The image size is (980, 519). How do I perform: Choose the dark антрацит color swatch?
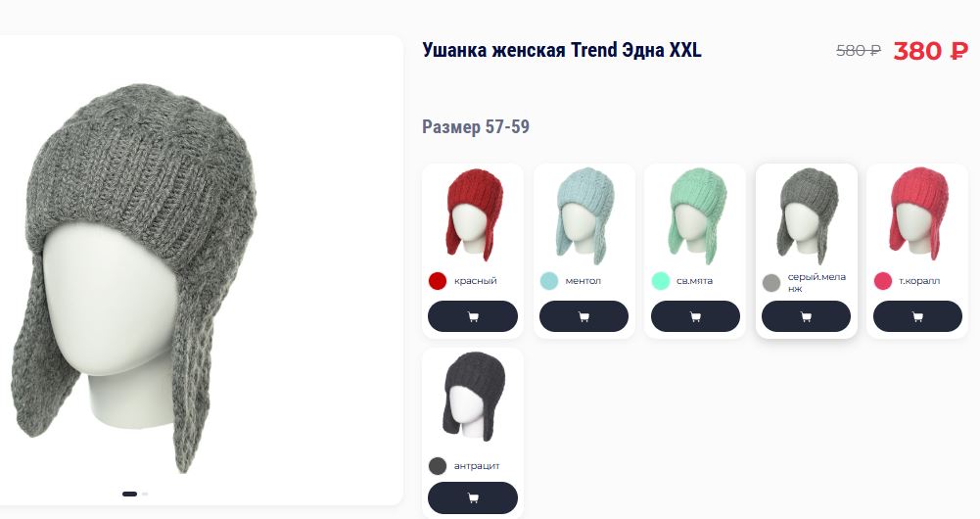pos(438,466)
